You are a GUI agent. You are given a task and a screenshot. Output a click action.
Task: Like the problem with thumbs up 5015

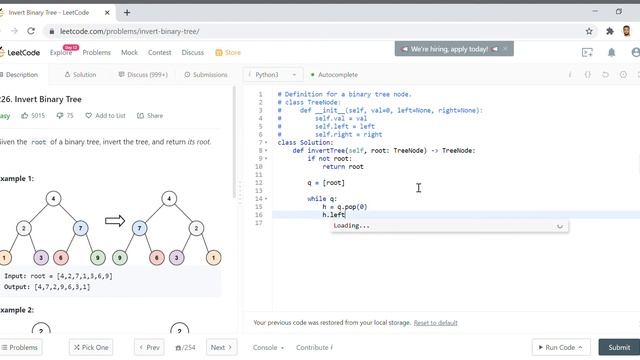tap(33, 116)
